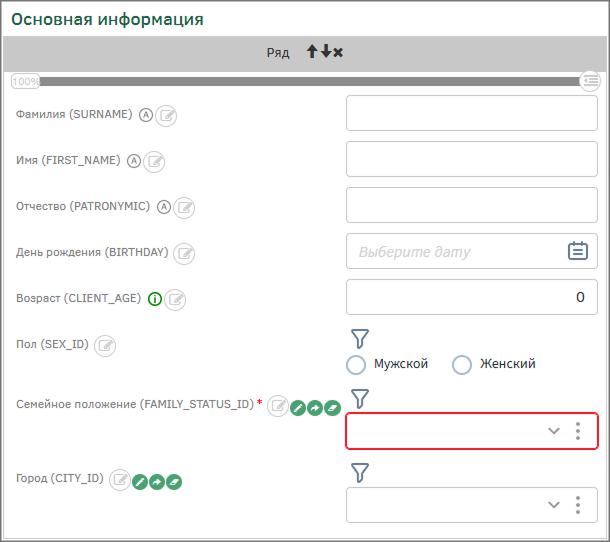Click the move row up arrow

[x=312, y=52]
